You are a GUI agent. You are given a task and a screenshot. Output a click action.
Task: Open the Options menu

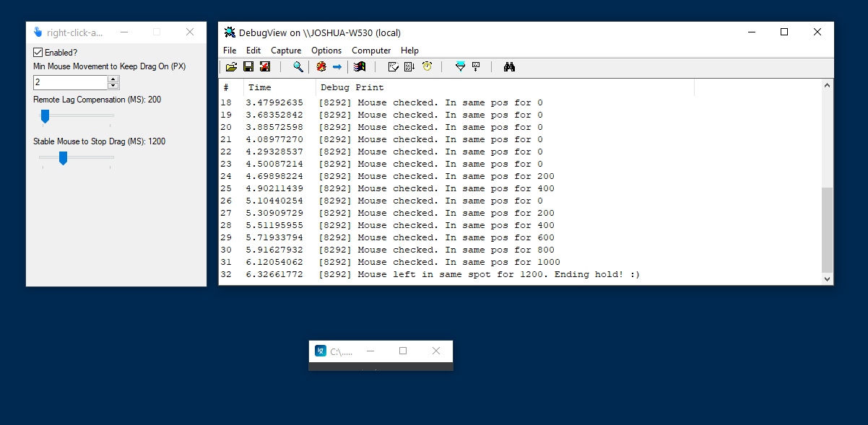(x=326, y=51)
